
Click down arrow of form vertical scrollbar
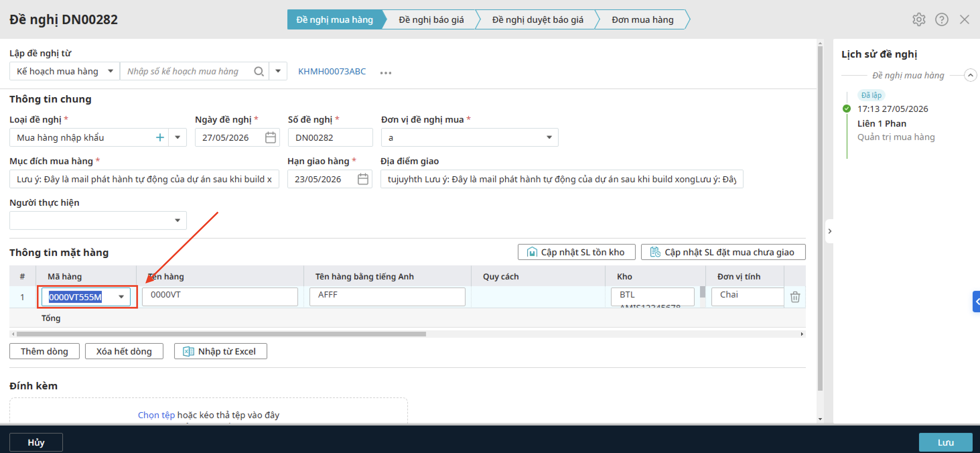[x=820, y=419]
